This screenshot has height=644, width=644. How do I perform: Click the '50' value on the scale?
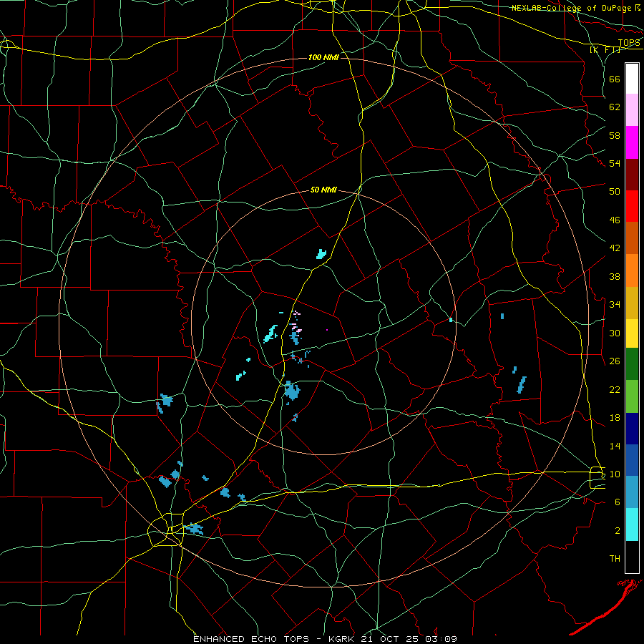pos(615,192)
